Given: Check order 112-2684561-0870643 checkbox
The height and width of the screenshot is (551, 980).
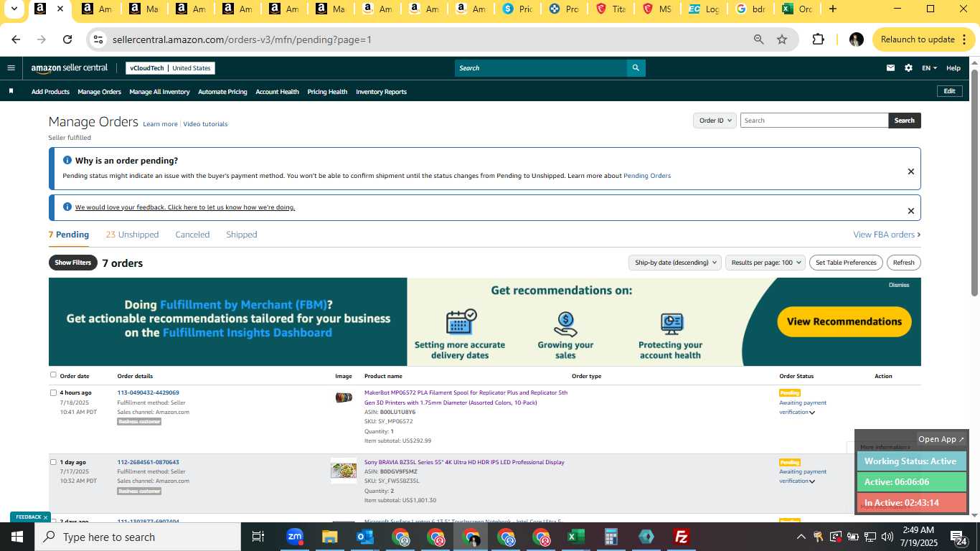Looking at the screenshot, I should pyautogui.click(x=53, y=462).
